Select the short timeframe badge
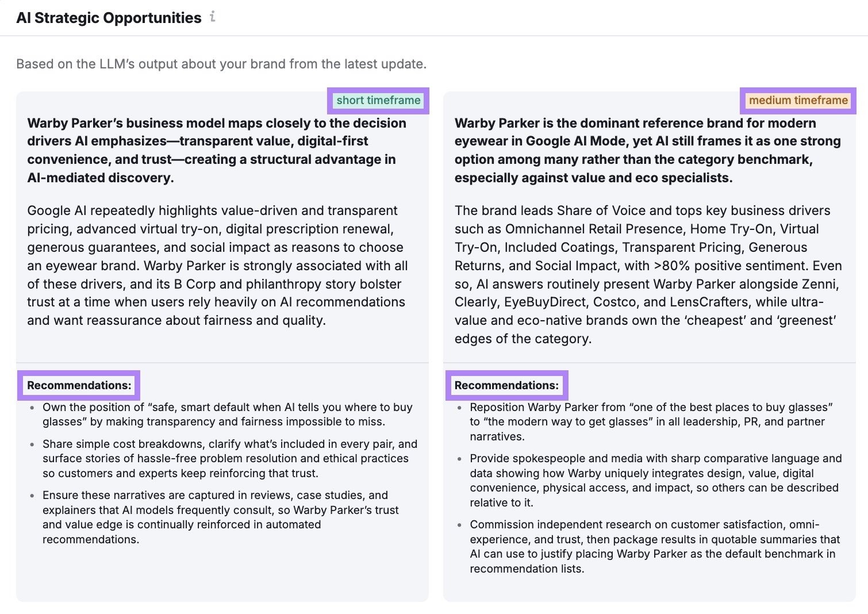 pos(378,101)
